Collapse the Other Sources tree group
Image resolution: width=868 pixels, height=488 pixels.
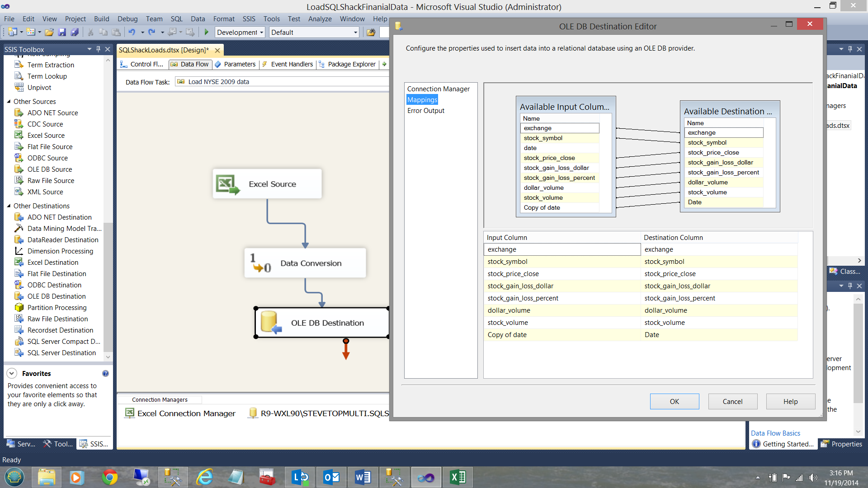tap(9, 102)
